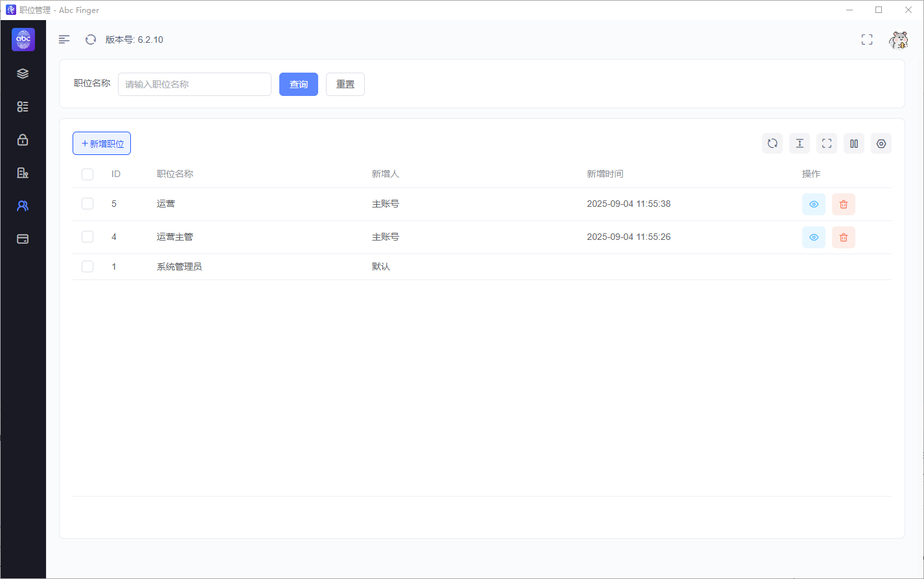Click the 新增职位 add button
924x579 pixels.
tap(102, 143)
